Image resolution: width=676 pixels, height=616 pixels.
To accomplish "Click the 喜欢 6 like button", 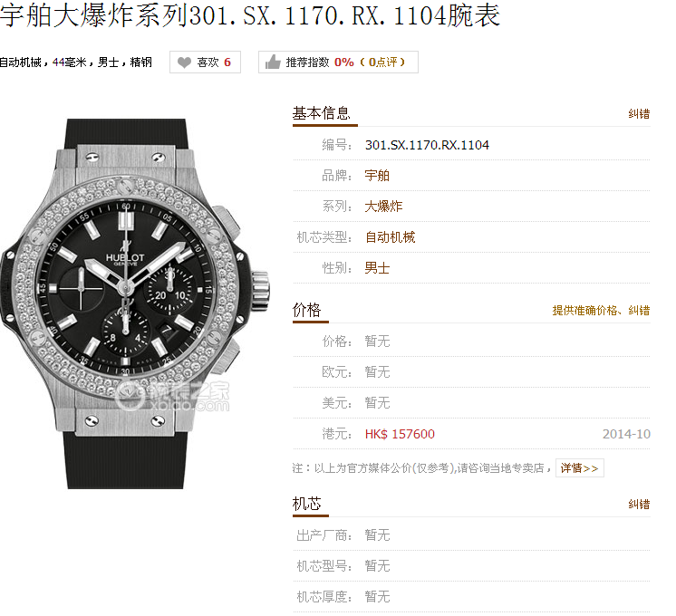I will pos(205,63).
